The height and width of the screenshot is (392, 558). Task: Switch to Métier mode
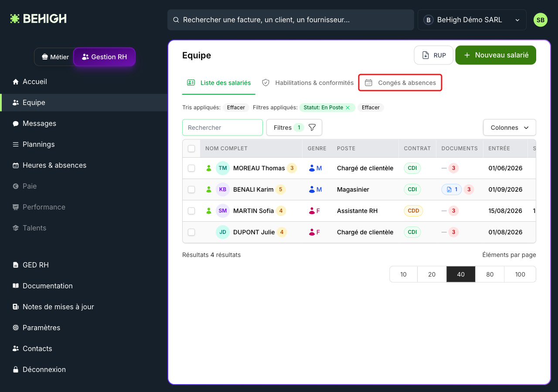(55, 57)
